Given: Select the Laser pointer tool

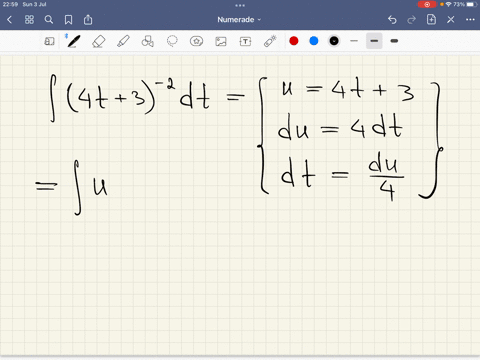Looking at the screenshot, I should (x=270, y=41).
